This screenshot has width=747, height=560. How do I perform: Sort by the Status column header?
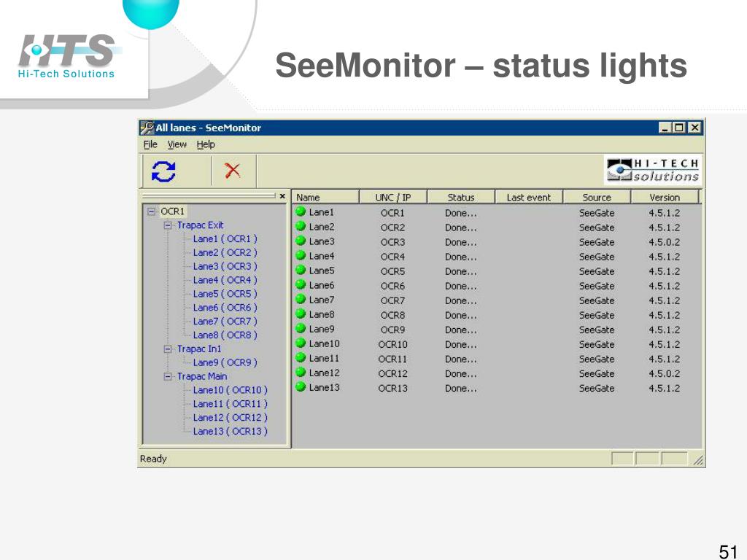(461, 197)
